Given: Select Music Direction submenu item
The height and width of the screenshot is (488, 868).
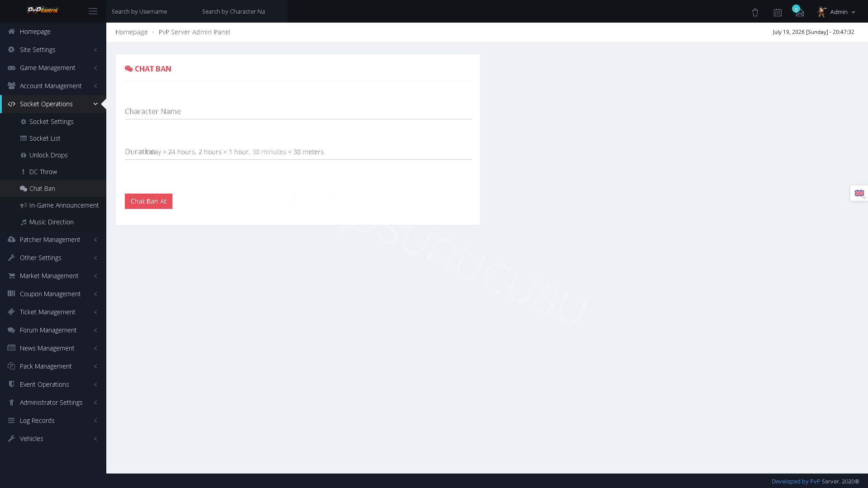Looking at the screenshot, I should tap(53, 222).
